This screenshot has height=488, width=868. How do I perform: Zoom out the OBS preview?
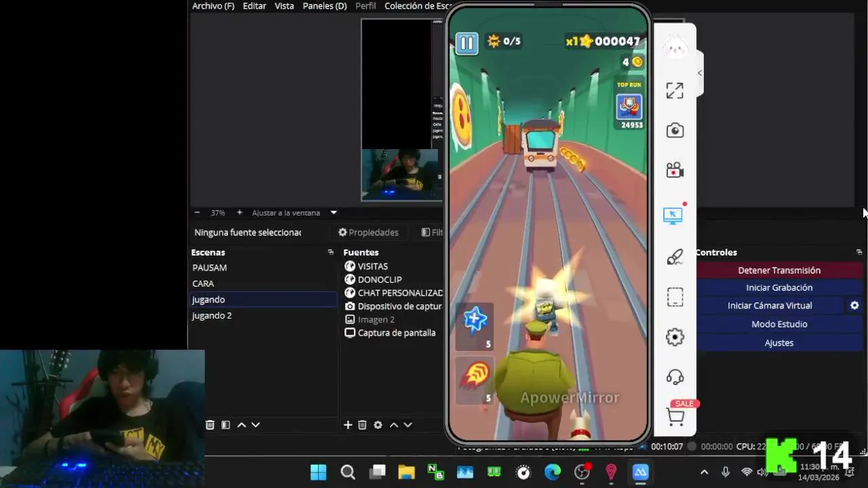click(197, 212)
